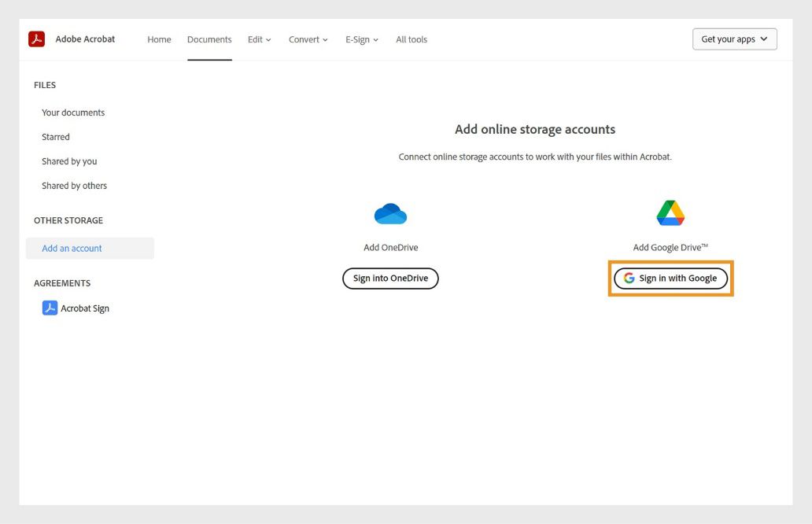Viewport: 812px width, 524px height.
Task: Open Acrobat Sign under Agreements
Action: (x=83, y=308)
